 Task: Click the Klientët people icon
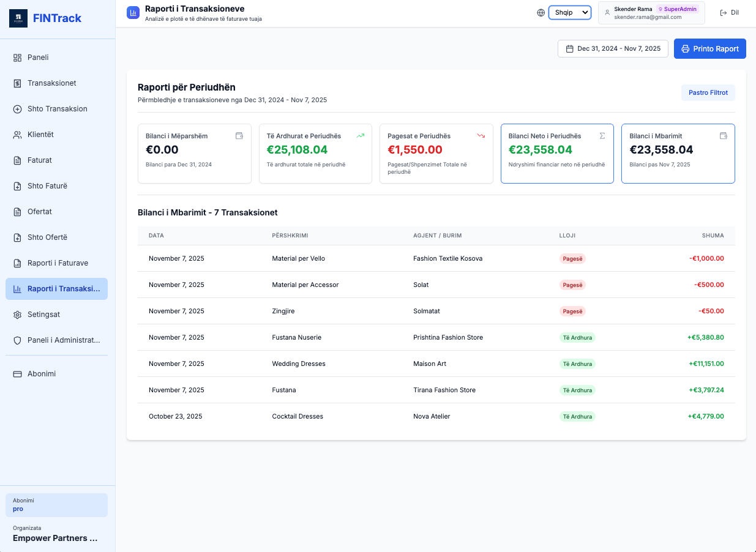coord(17,135)
